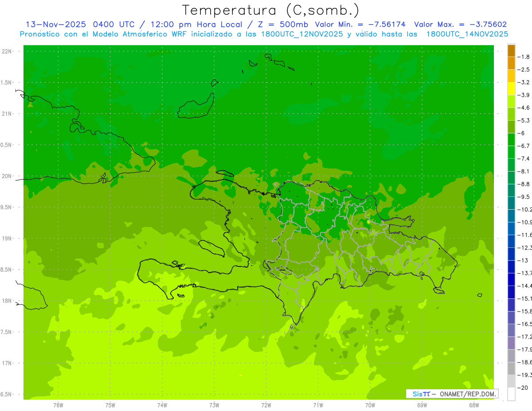
Task: Click the green swatch between -6 and -6.7
Action: click(x=511, y=140)
